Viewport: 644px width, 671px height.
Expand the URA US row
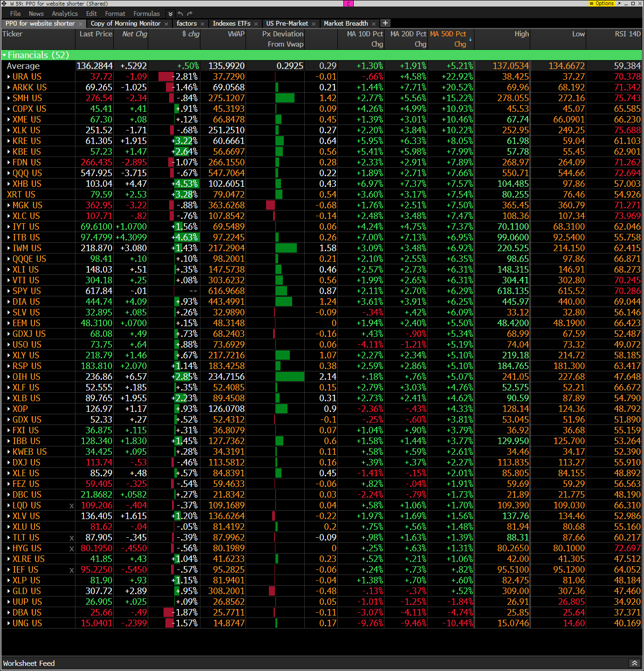point(9,76)
